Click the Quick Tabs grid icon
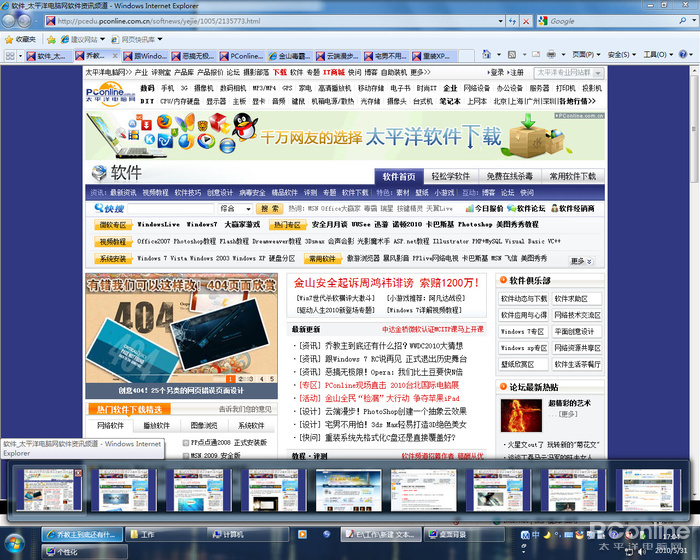700x560 pixels. point(10,56)
